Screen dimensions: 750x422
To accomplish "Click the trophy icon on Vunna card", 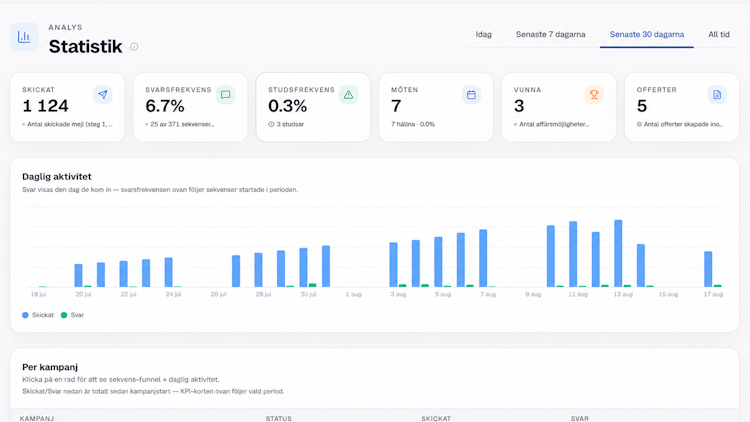I will (594, 95).
